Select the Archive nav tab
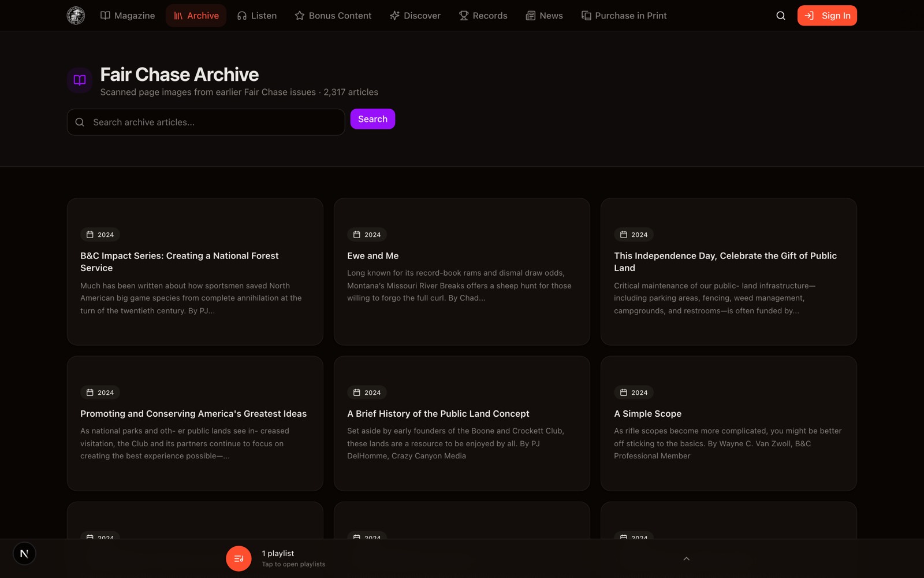The image size is (924, 578). click(196, 16)
